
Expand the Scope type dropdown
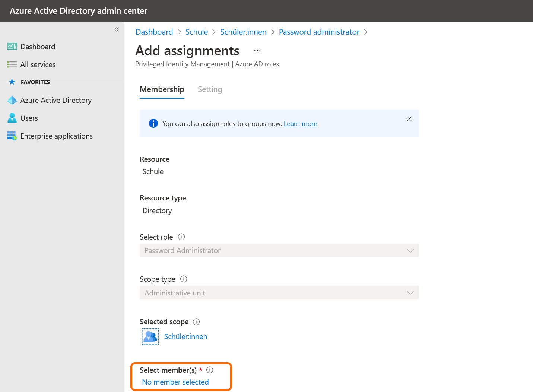point(279,293)
